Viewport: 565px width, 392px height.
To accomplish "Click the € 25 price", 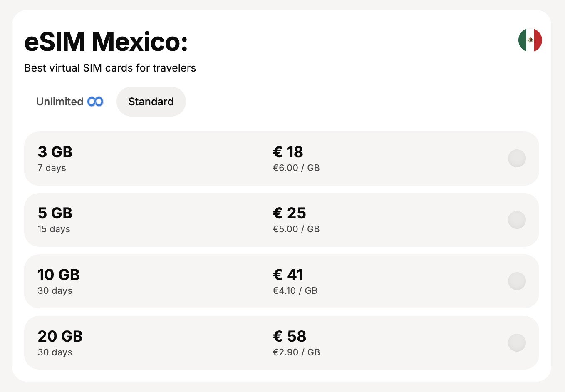I will point(289,213).
